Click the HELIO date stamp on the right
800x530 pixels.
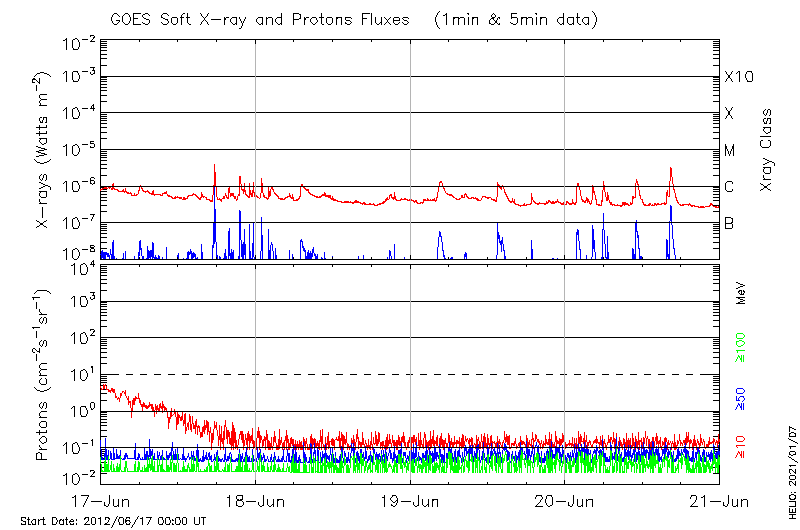[x=790, y=478]
